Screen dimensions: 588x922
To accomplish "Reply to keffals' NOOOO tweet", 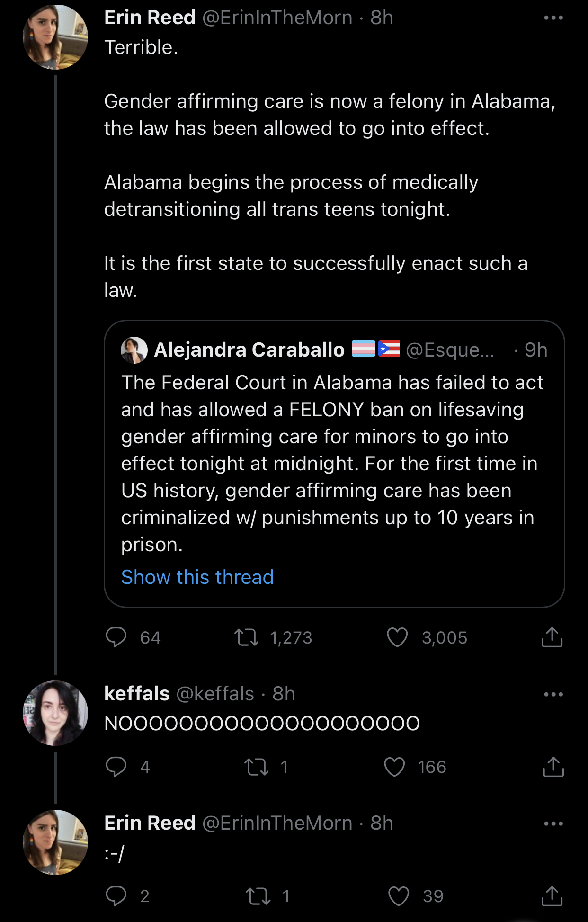I will tap(116, 767).
